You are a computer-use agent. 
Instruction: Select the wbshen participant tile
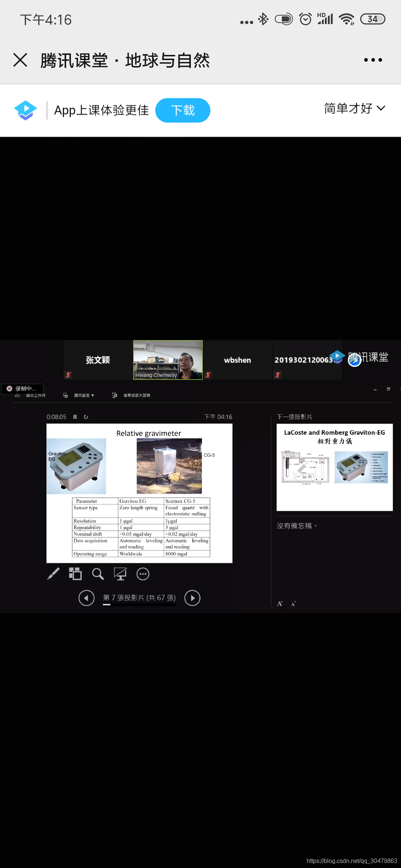coord(238,360)
